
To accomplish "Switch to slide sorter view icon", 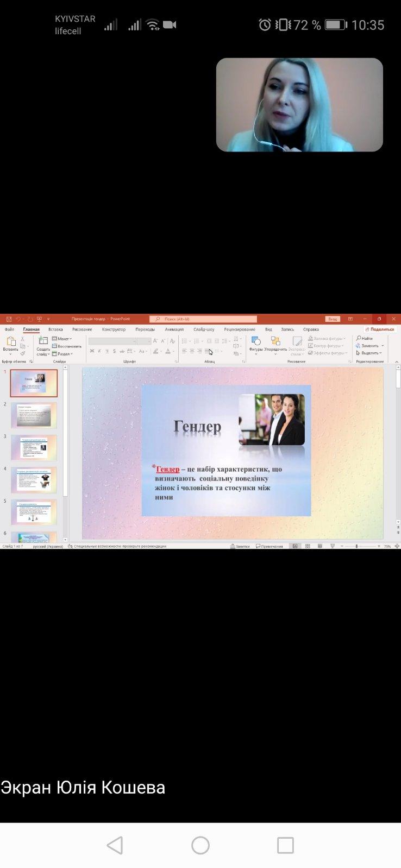I will click(x=308, y=546).
